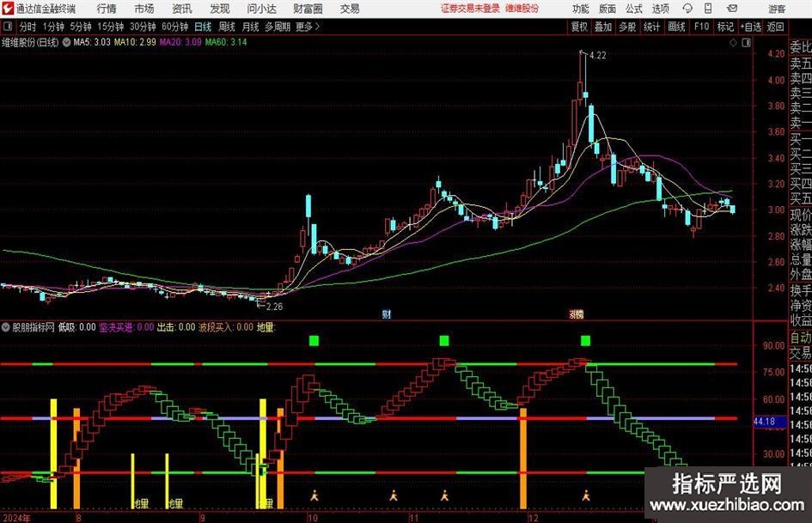Open the 发现 menu

point(220,9)
